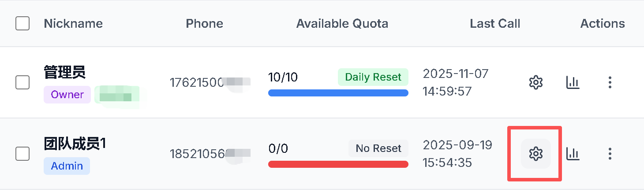The image size is (644, 192).
Task: Click the blue Admin role badge
Action: (x=67, y=166)
